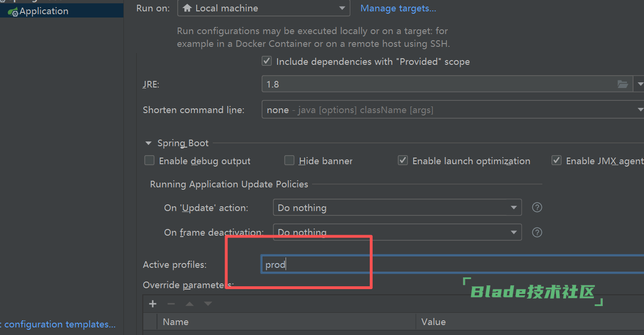The image size is (644, 335).
Task: Click the move parameter up arrow icon
Action: (190, 304)
